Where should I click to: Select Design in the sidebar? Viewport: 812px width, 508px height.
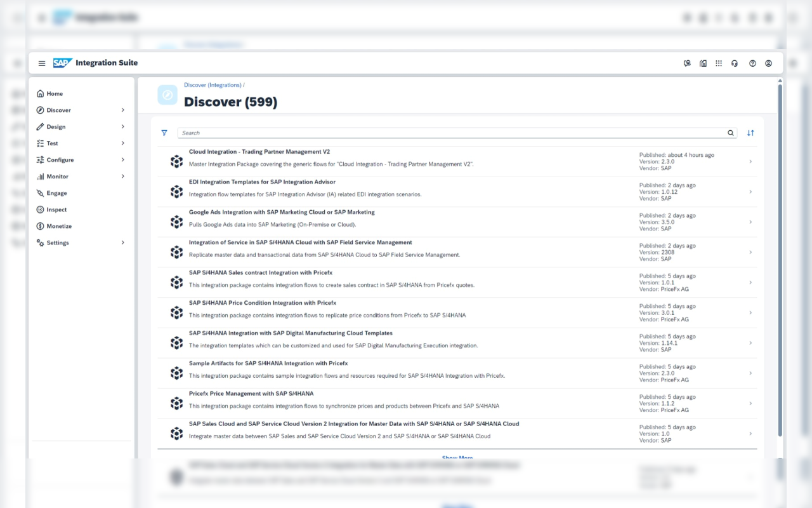click(56, 127)
